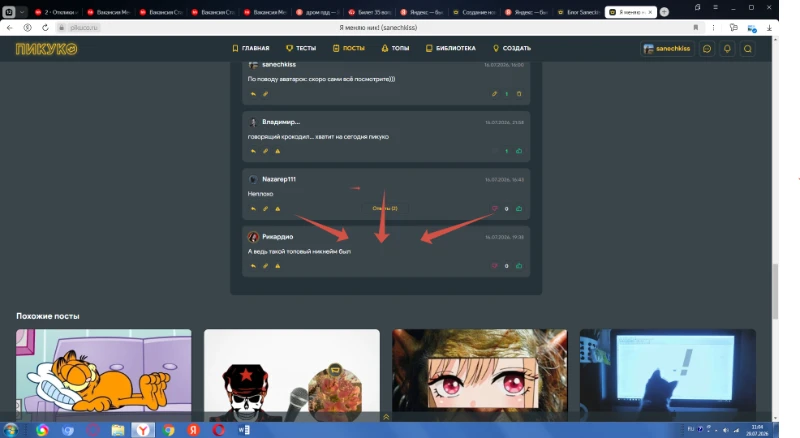Edit sanechkiss comment with pencil icon
This screenshot has height=438, width=800.
(494, 94)
